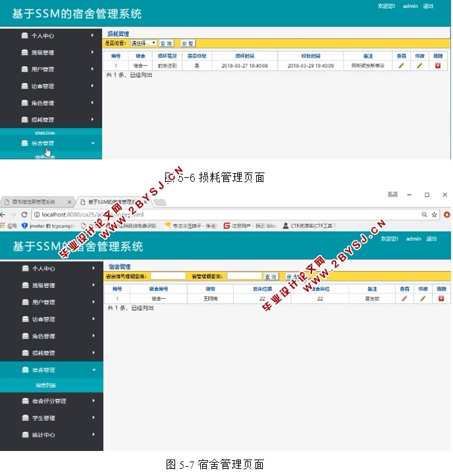Screen dimensions: 453x476
Task: Click the 王阿姨 宿管 cell
Action: point(211,299)
